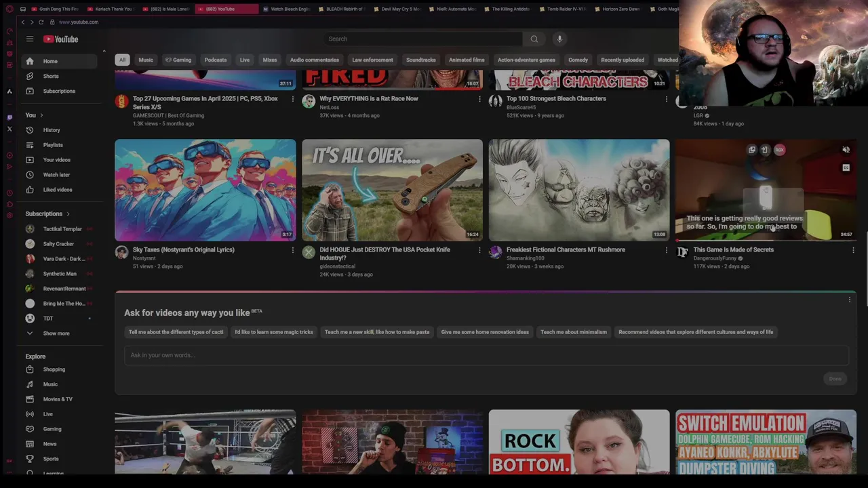Screen dimensions: 868x488
Task: Select the Comedy filter chip
Action: [x=578, y=60]
